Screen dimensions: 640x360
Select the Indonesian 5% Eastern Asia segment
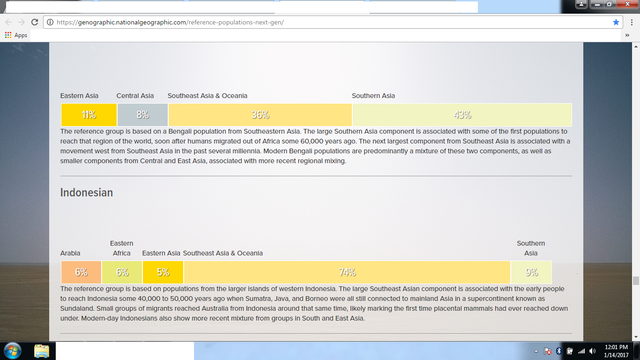[x=163, y=272]
